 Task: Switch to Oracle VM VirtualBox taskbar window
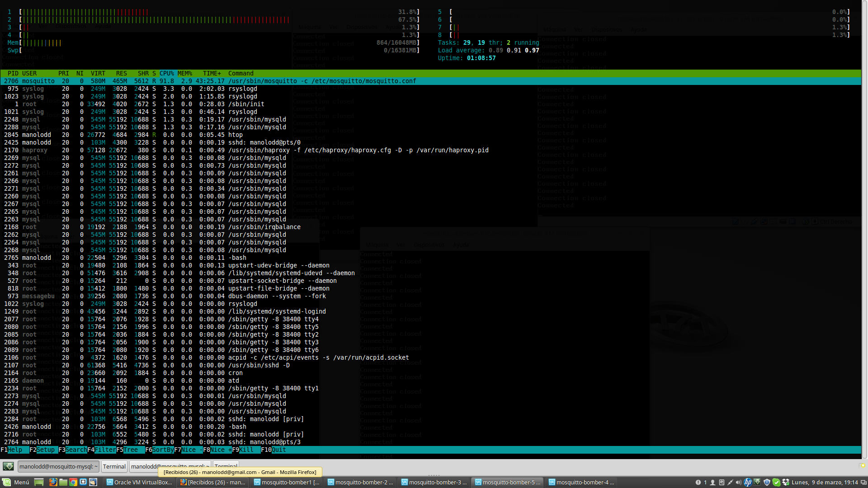(x=139, y=482)
